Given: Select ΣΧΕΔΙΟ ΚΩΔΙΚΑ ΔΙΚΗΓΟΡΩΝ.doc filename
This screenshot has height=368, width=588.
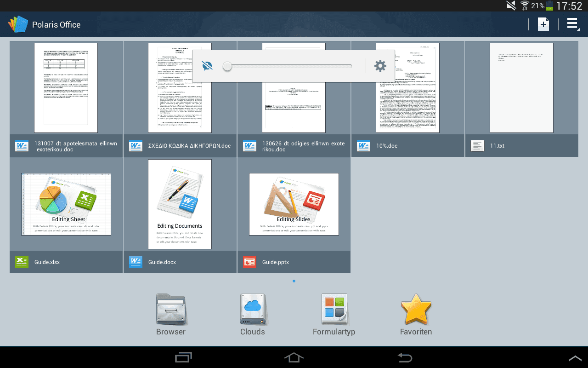Looking at the screenshot, I should coord(189,146).
